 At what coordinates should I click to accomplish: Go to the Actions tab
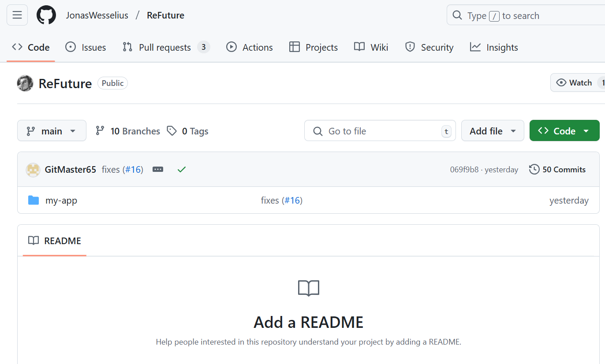[x=250, y=47]
